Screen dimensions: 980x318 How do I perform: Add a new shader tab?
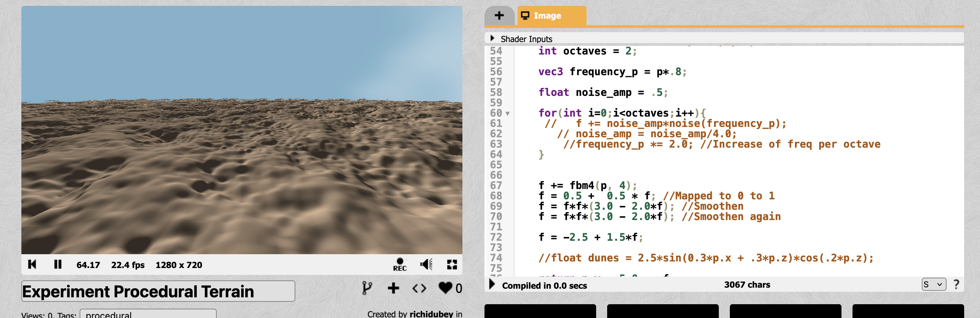(x=499, y=16)
